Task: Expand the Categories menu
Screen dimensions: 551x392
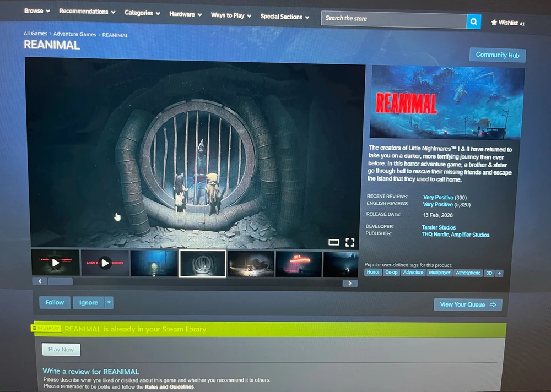Action: click(x=142, y=13)
